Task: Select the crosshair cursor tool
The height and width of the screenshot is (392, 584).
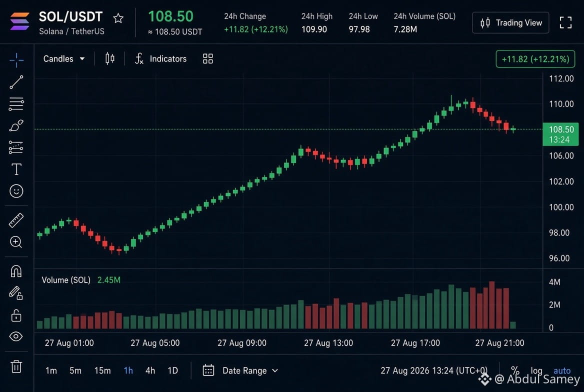Action: pyautogui.click(x=16, y=59)
